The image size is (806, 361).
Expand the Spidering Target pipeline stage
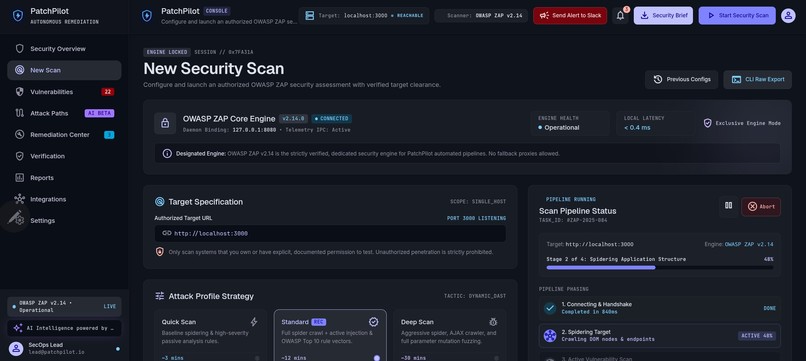click(x=660, y=335)
